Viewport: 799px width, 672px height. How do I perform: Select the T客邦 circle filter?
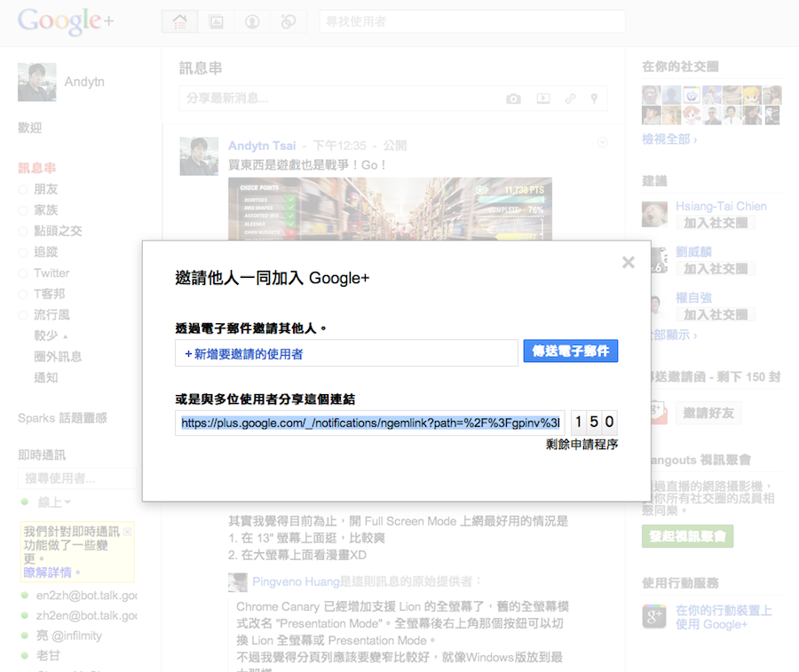[49, 294]
